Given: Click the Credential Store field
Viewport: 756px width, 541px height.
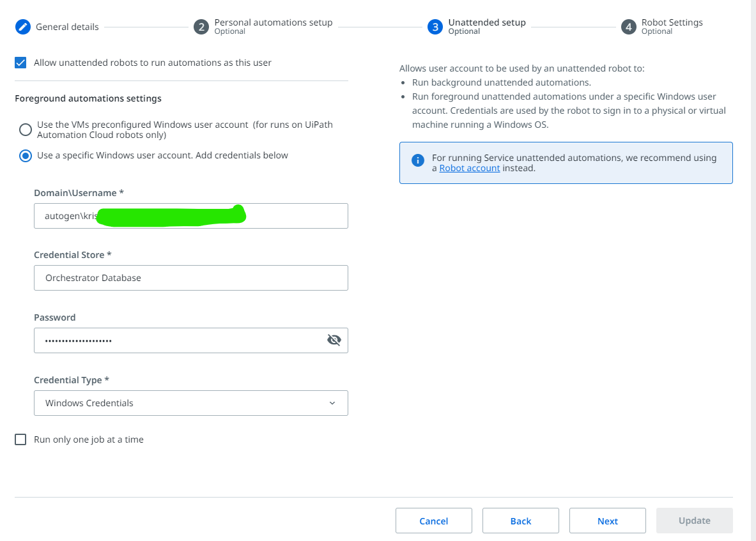Looking at the screenshot, I should [x=190, y=278].
